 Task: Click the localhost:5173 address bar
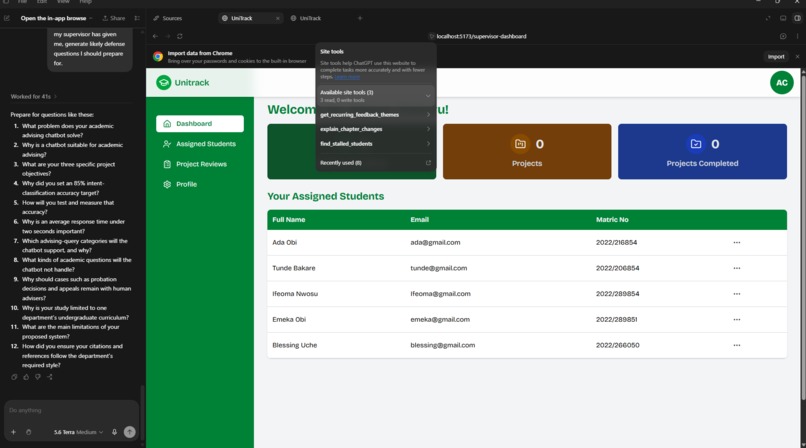coord(481,36)
